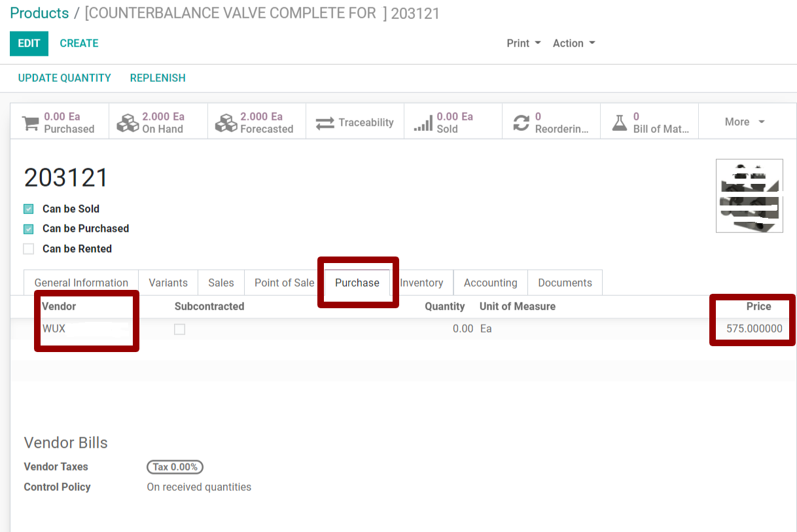
Task: Click the shopping cart Purchased icon
Action: point(31,123)
